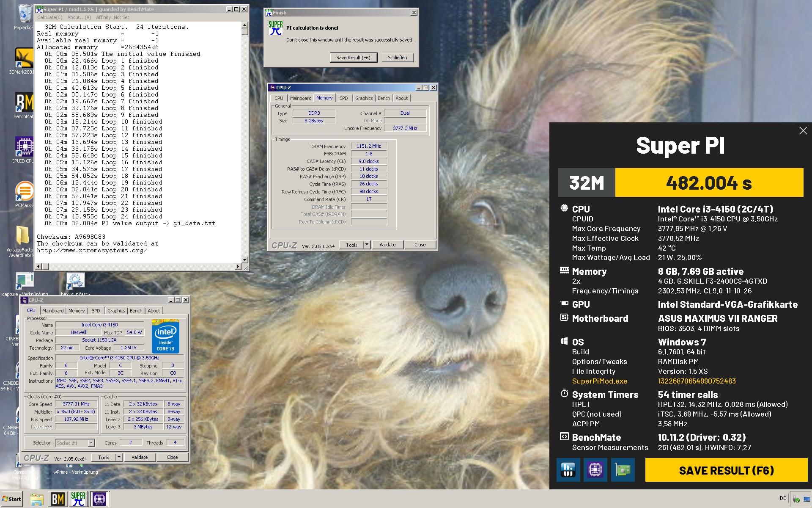This screenshot has height=508, width=812.
Task: Open Windows Explorer from the taskbar
Action: (x=37, y=500)
